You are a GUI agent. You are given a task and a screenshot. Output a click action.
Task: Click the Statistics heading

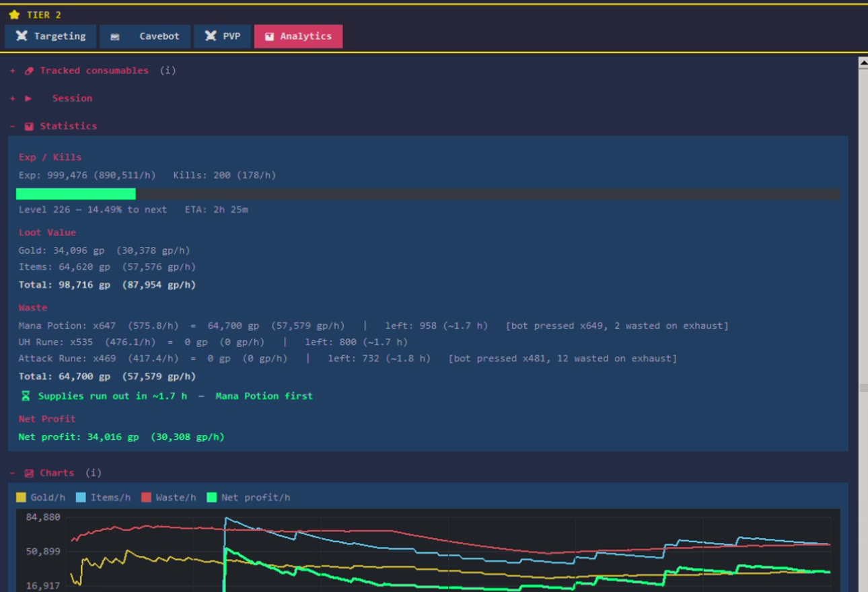coord(68,126)
